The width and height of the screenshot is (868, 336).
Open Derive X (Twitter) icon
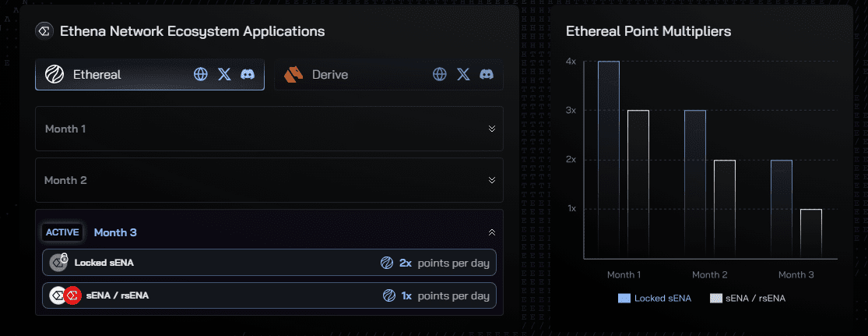[463, 75]
